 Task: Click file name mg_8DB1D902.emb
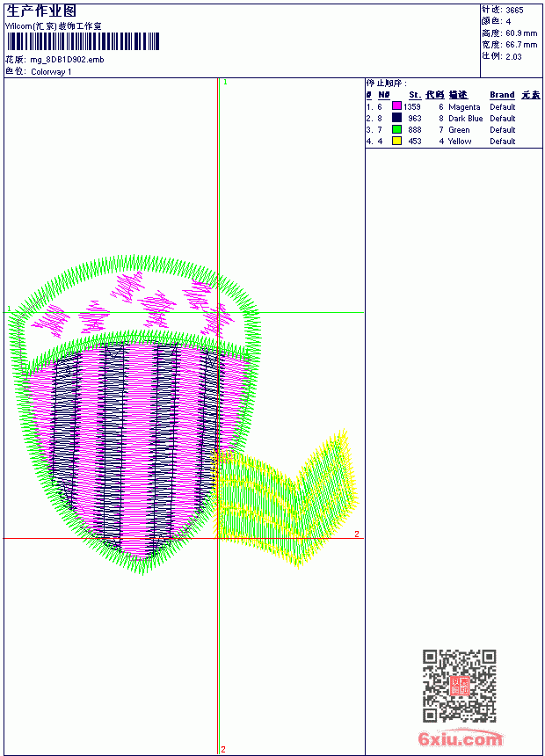click(x=67, y=60)
